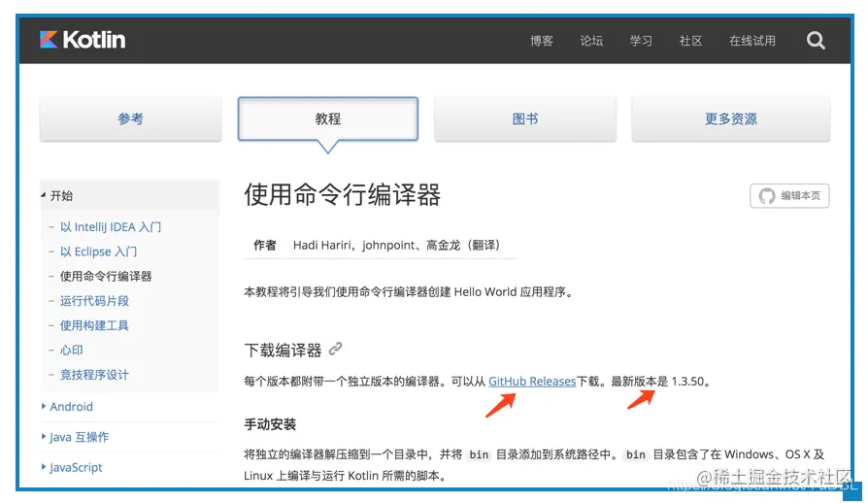868x503 pixels.
Task: Click the Kotlin logo
Action: [x=83, y=40]
